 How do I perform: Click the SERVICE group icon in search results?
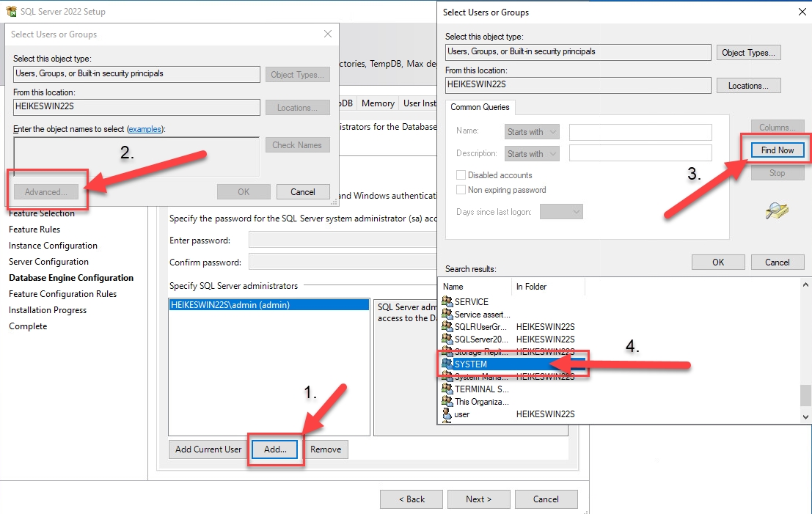(x=447, y=301)
